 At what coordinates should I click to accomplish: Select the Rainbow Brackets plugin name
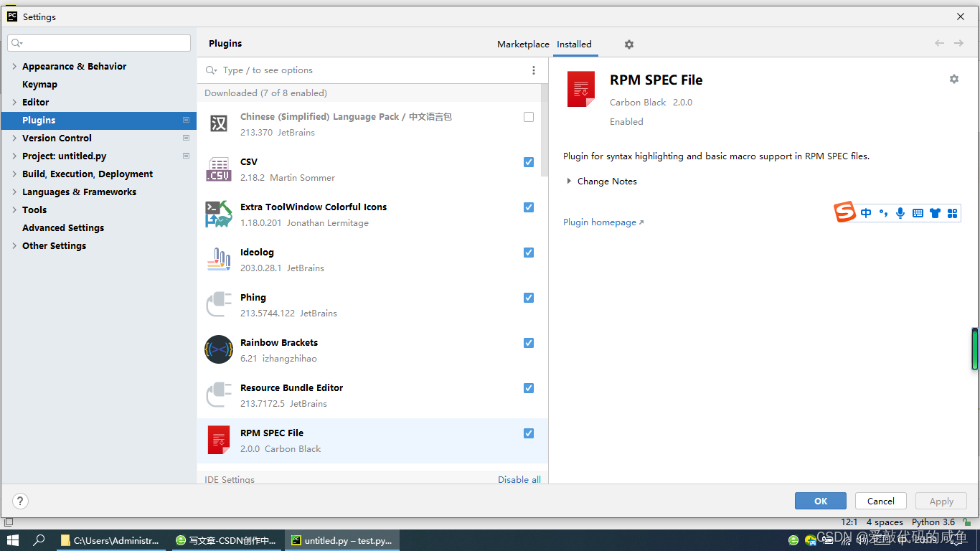click(x=279, y=342)
